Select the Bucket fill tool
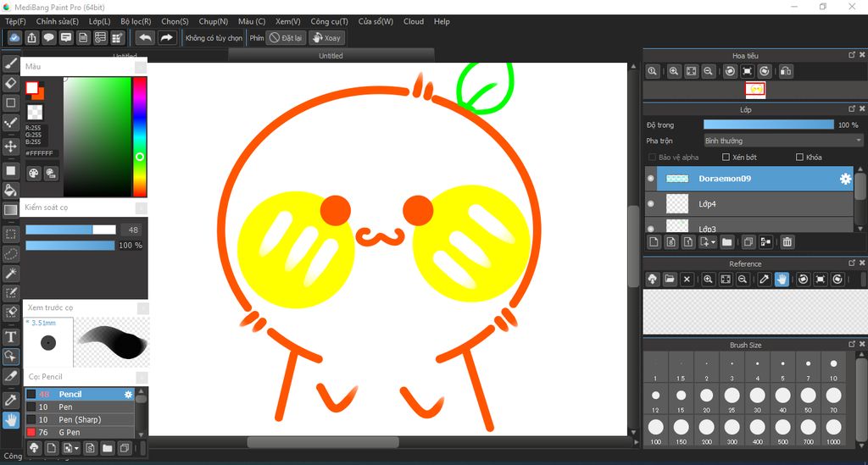 click(10, 191)
